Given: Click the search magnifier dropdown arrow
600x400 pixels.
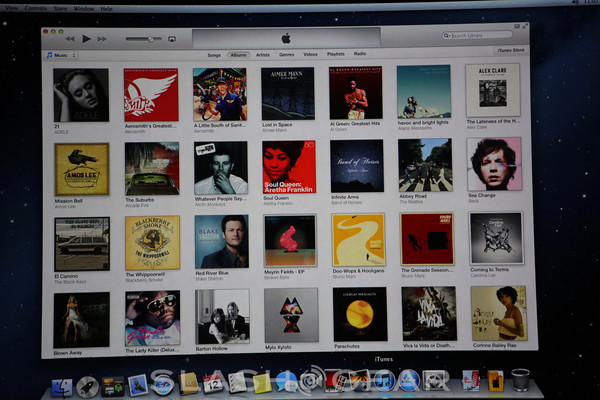Looking at the screenshot, I should pos(447,36).
